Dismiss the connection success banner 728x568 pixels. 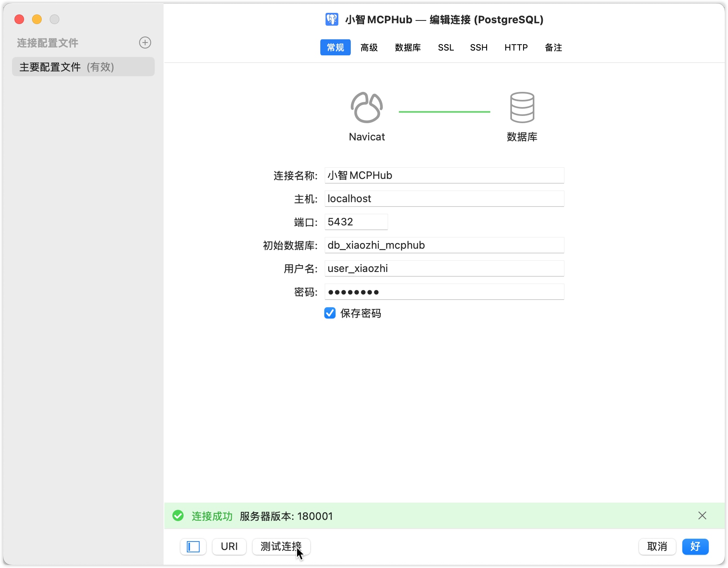(702, 515)
